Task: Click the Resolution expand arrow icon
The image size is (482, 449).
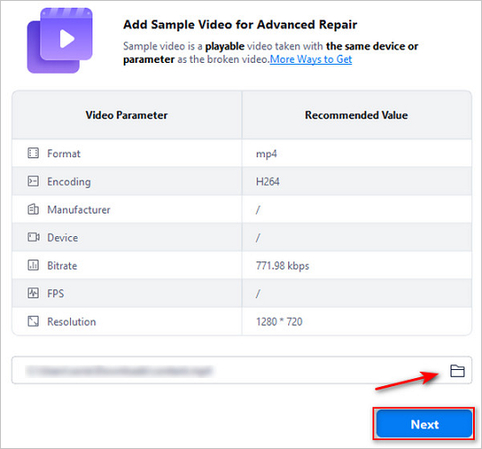Action: tap(33, 321)
